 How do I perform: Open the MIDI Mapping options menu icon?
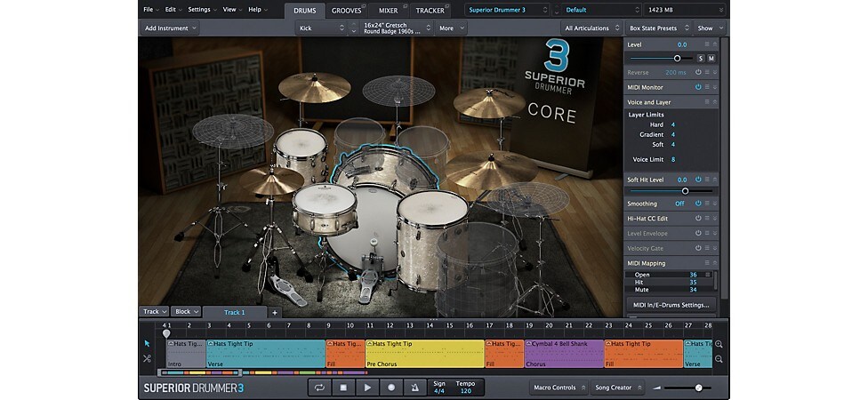pyautogui.click(x=707, y=263)
